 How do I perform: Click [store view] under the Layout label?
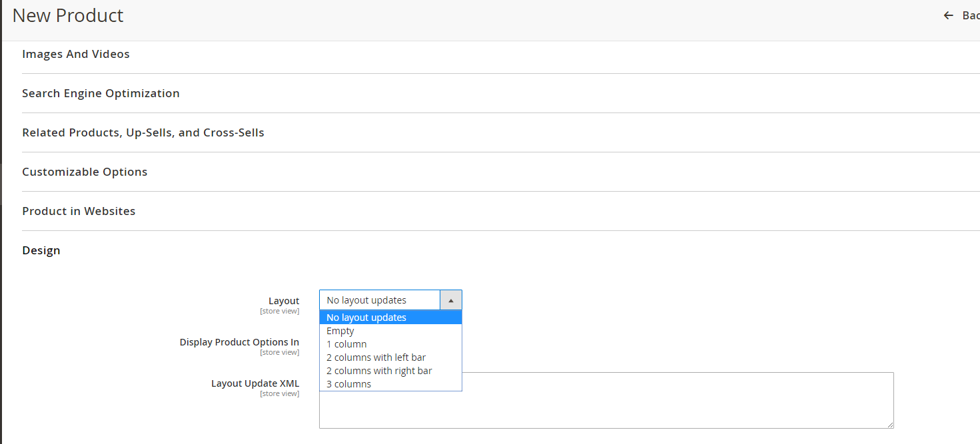[x=280, y=311]
